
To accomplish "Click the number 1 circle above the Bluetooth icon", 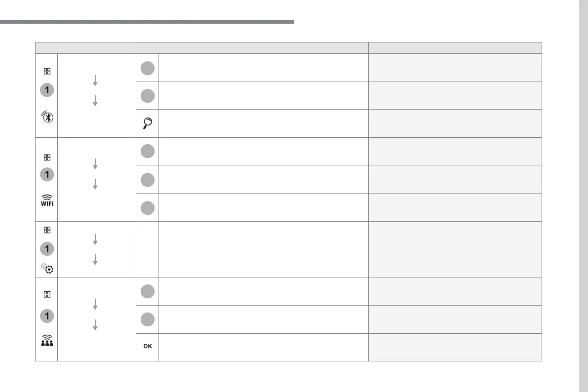I will 47,91.
